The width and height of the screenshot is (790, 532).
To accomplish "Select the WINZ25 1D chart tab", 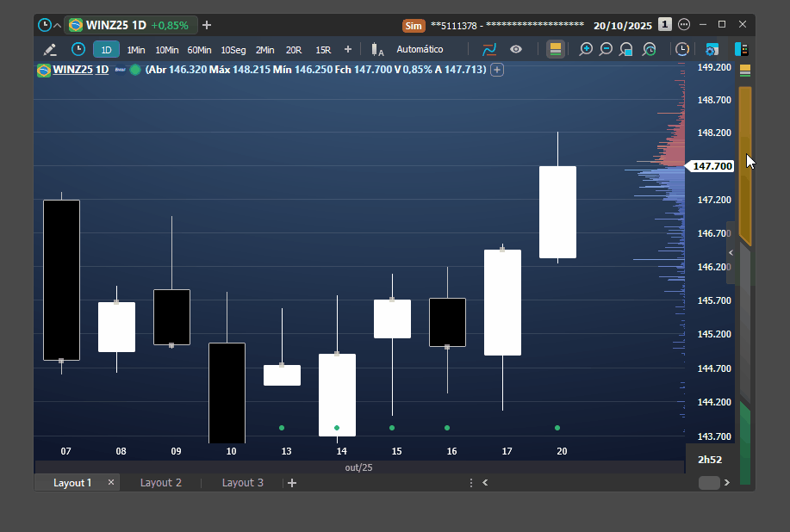I will tap(130, 25).
